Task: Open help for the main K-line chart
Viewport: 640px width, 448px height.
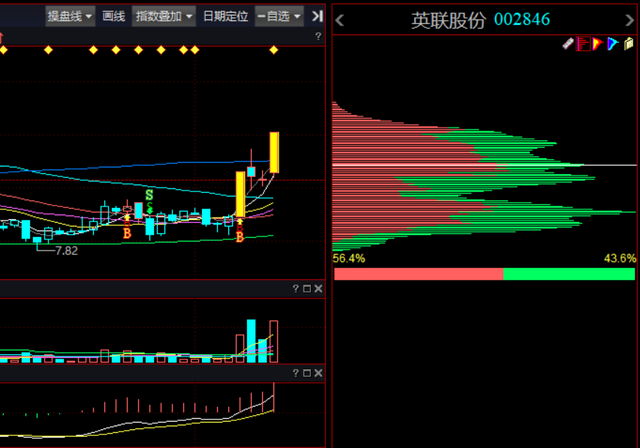Action: click(318, 36)
